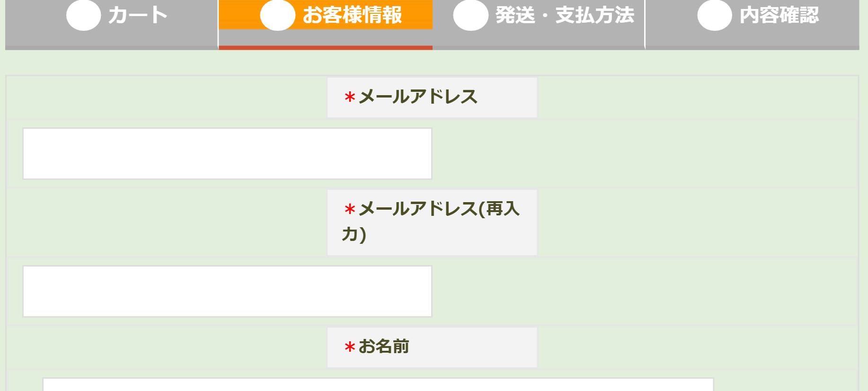Click the gray bar under カート step
The width and height of the screenshot is (868, 391).
click(x=112, y=48)
